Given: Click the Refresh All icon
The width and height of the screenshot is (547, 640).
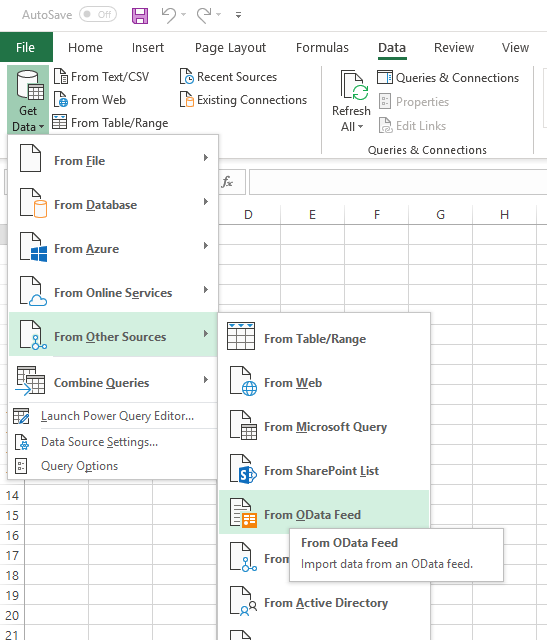Looking at the screenshot, I should click(x=354, y=85).
